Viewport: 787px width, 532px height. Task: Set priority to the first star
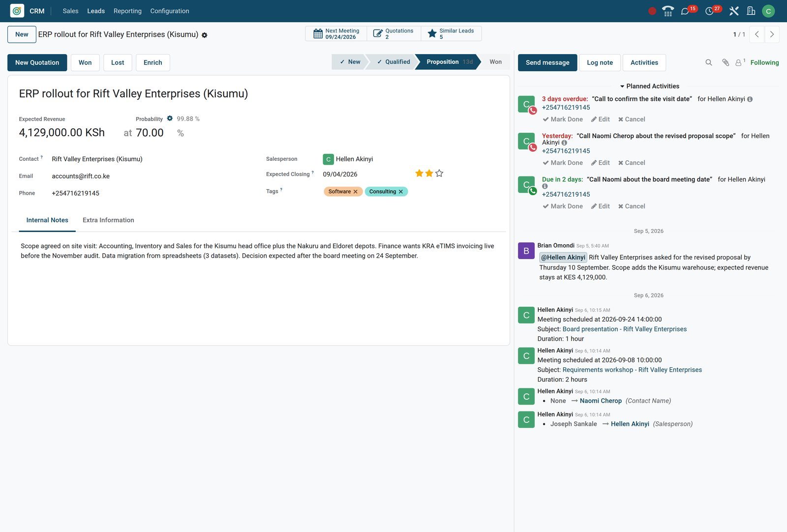coord(419,173)
